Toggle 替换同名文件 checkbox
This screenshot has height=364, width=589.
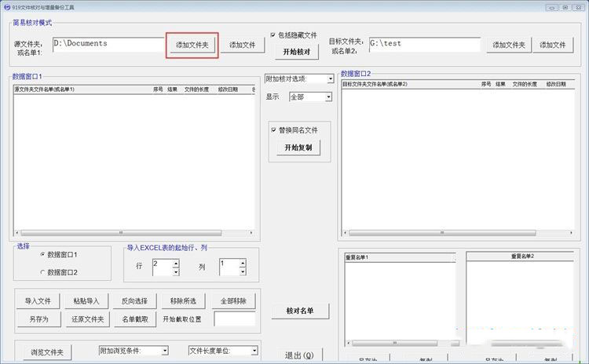point(273,130)
